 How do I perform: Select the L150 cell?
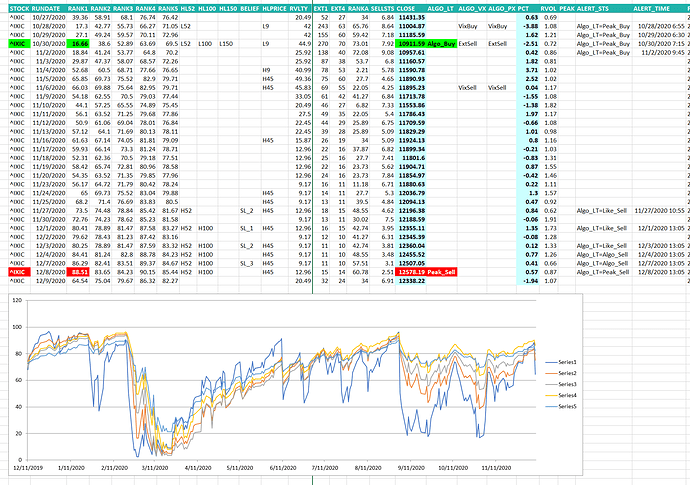[226, 45]
